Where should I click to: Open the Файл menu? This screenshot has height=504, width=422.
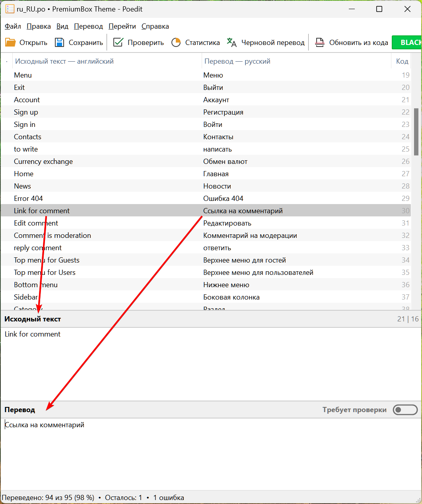[x=13, y=26]
